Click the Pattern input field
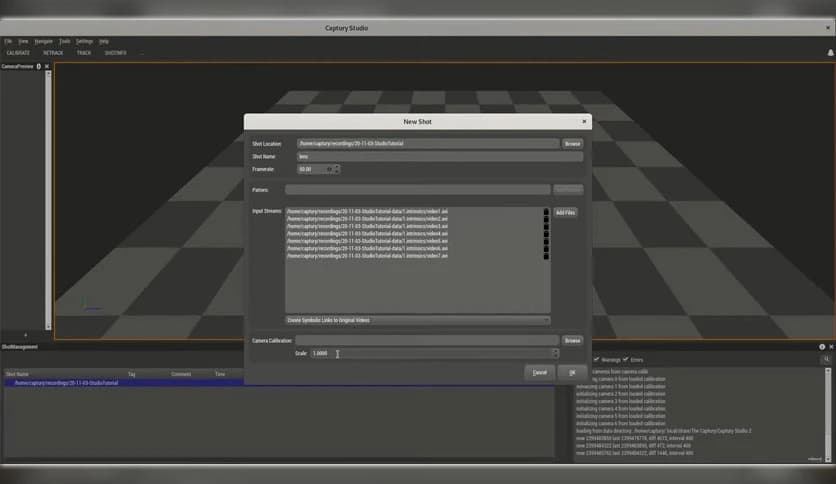Screen dimensions: 836x484 (x=417, y=189)
